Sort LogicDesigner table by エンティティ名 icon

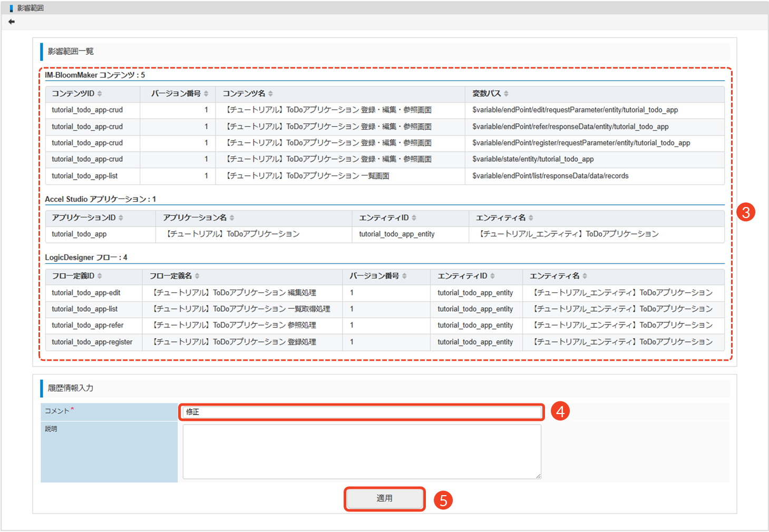(585, 276)
